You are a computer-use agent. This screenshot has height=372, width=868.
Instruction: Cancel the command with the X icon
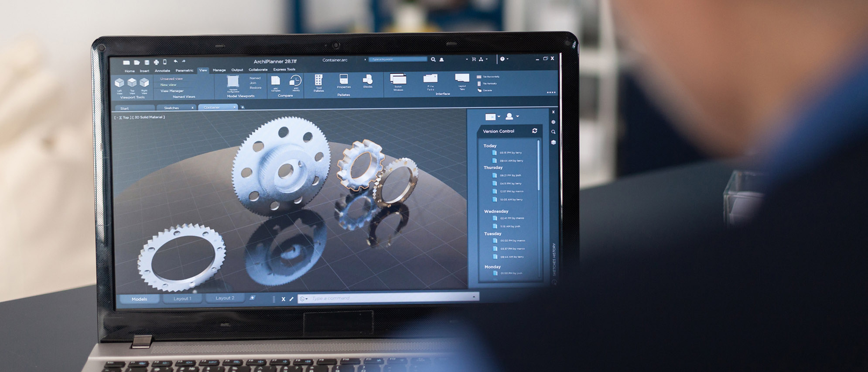(x=283, y=299)
